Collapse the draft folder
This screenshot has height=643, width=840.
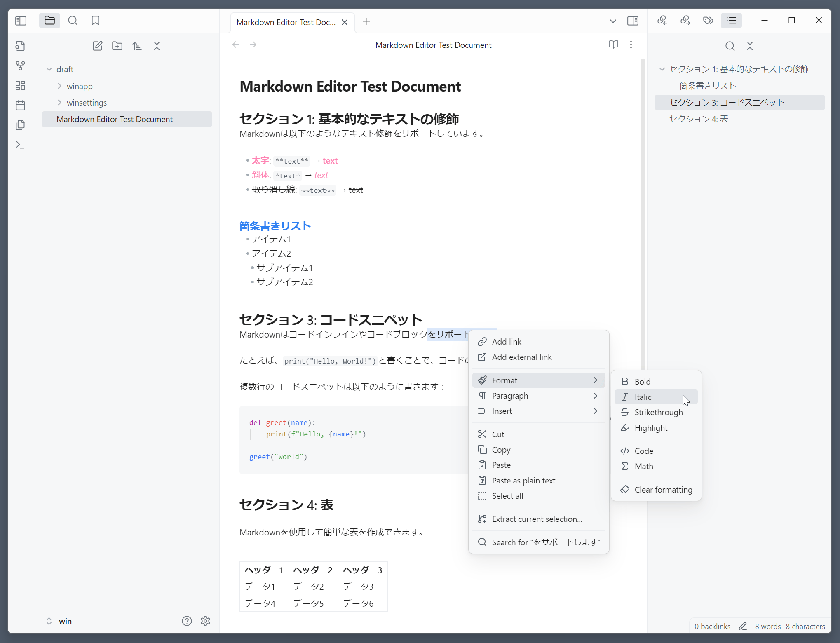(x=49, y=69)
